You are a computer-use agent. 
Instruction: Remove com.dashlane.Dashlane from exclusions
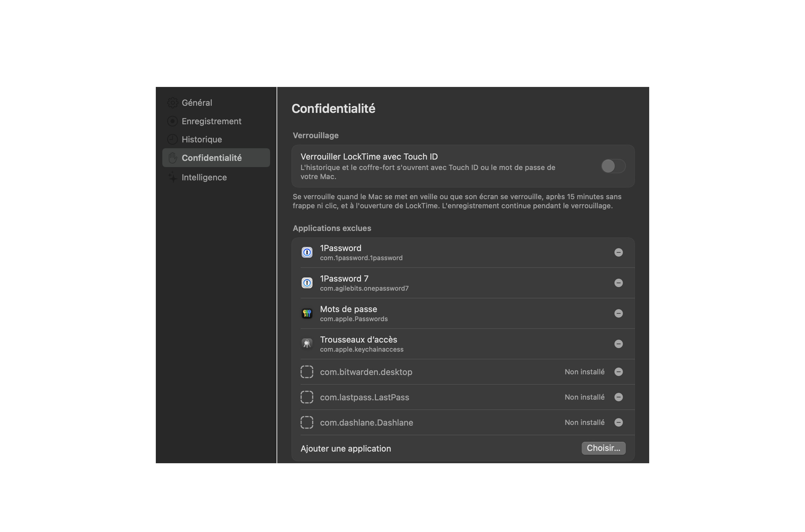coord(619,423)
